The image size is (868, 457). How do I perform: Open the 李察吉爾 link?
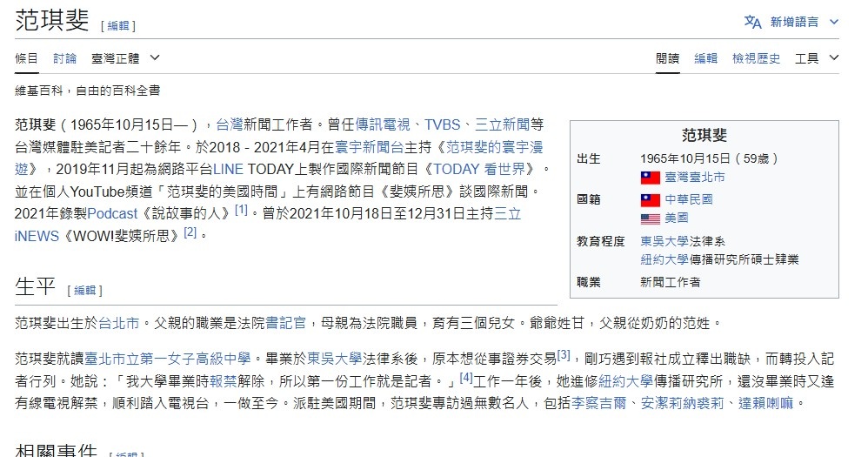pos(598,403)
